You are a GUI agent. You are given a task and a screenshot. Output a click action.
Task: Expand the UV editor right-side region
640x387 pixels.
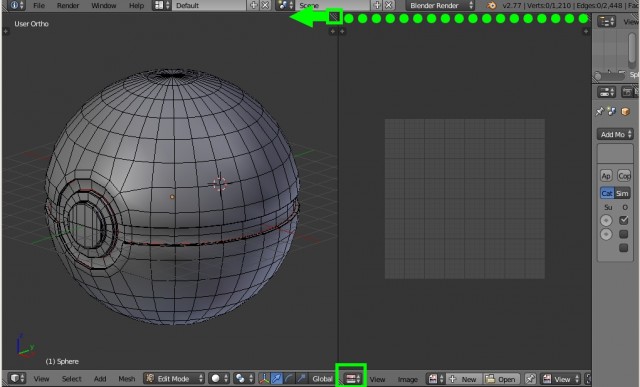tap(586, 31)
